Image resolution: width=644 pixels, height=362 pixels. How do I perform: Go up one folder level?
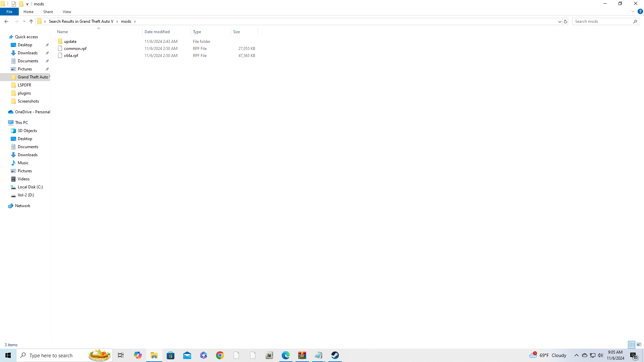tap(31, 21)
